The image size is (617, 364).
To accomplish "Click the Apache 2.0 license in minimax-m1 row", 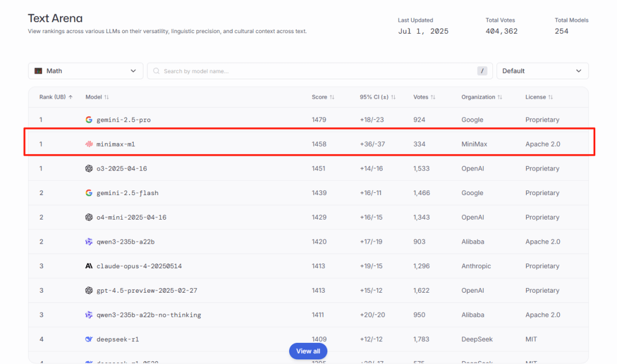I will tap(543, 144).
